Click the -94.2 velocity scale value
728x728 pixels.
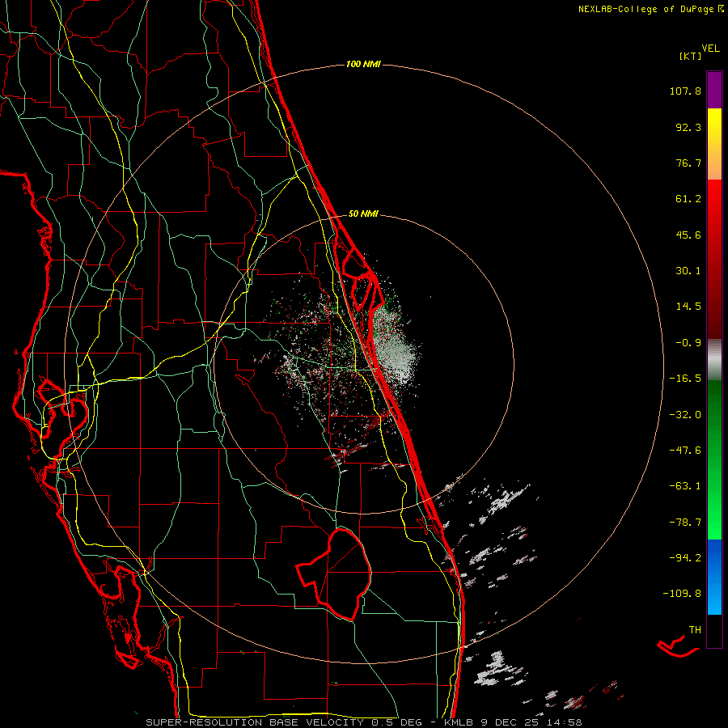tap(685, 558)
